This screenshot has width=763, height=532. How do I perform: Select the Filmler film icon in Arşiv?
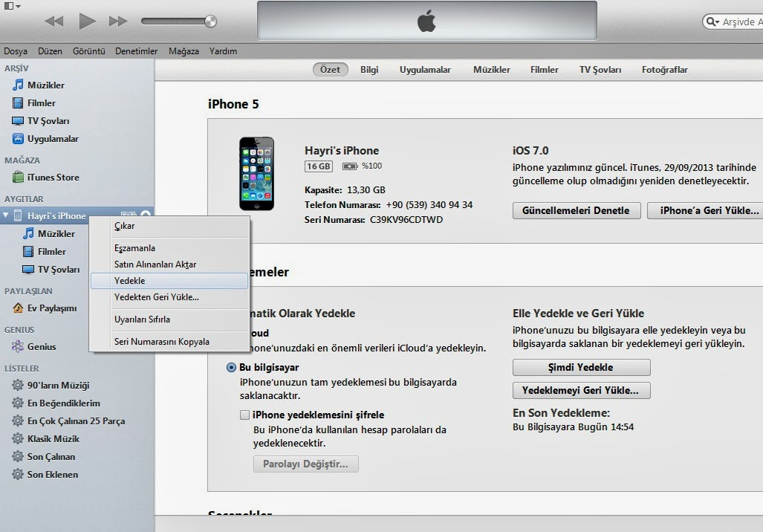[18, 103]
